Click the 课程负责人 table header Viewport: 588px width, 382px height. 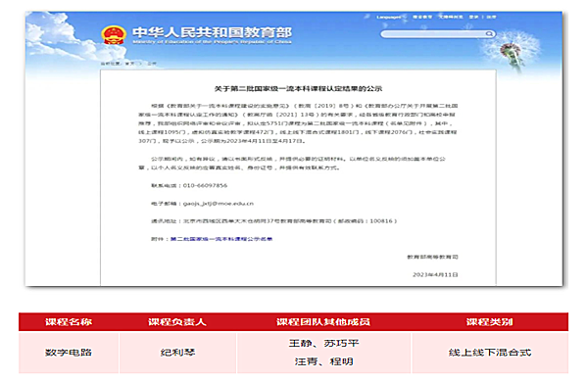pyautogui.click(x=177, y=322)
